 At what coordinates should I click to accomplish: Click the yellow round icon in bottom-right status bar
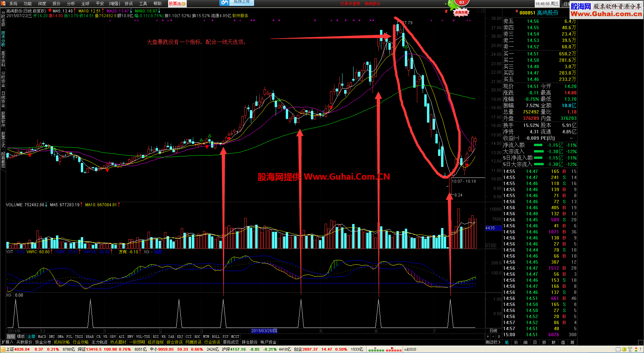click(x=624, y=349)
